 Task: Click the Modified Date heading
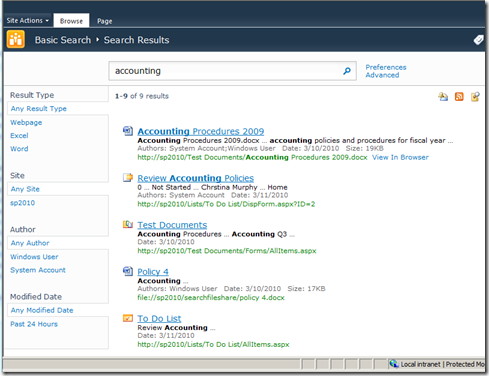click(36, 297)
